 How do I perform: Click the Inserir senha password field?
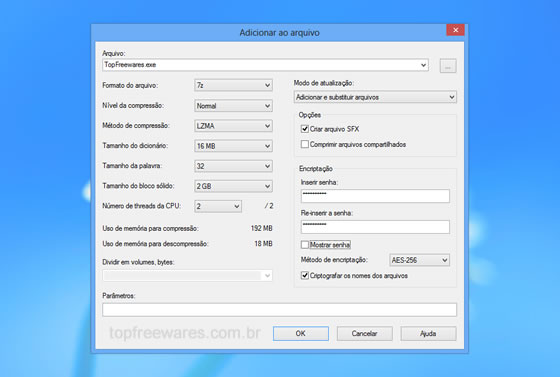coord(375,196)
